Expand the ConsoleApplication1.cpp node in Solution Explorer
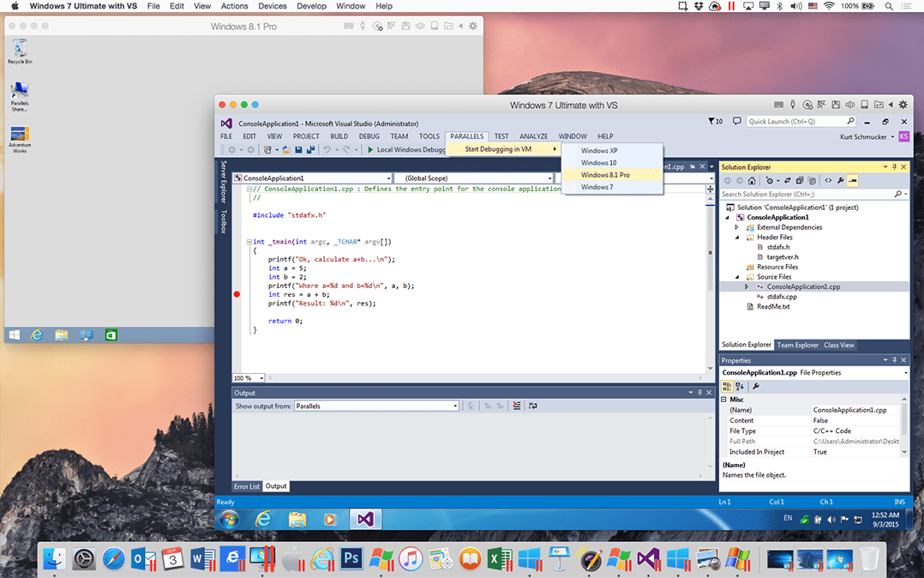This screenshot has height=578, width=924. pyautogui.click(x=746, y=286)
